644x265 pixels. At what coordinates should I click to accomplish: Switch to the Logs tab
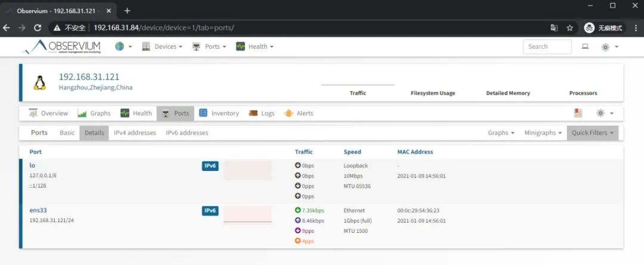262,113
